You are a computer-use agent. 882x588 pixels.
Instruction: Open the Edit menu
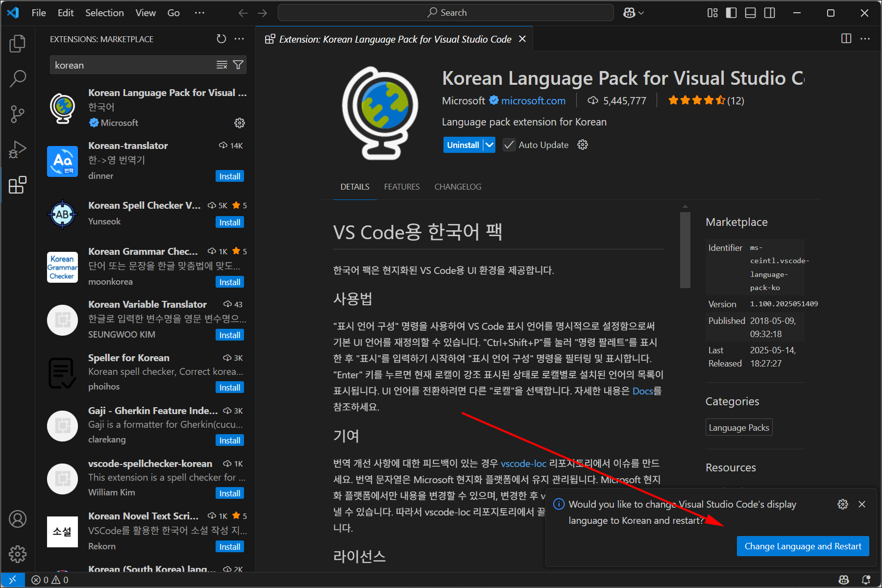(x=66, y=13)
